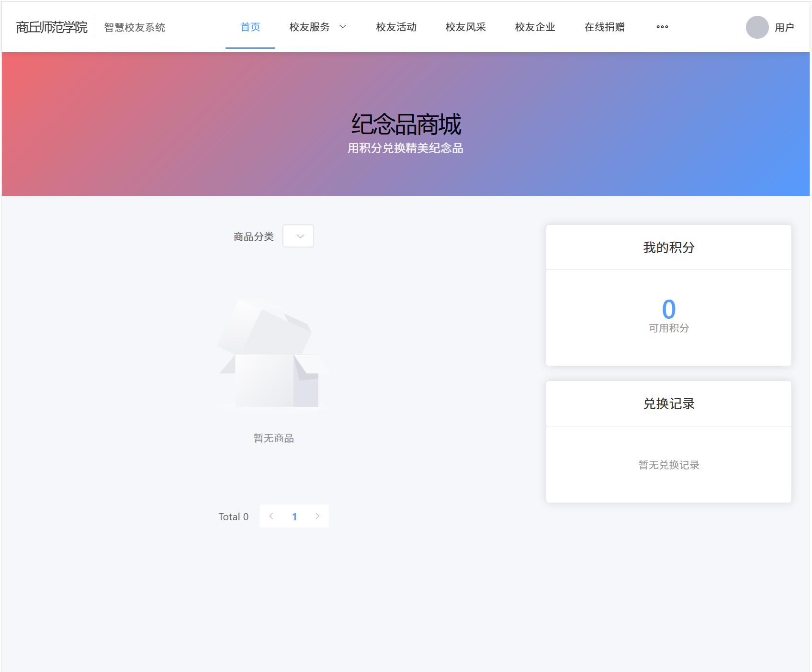
Task: Open the 校友活动 menu item
Action: pyautogui.click(x=396, y=27)
